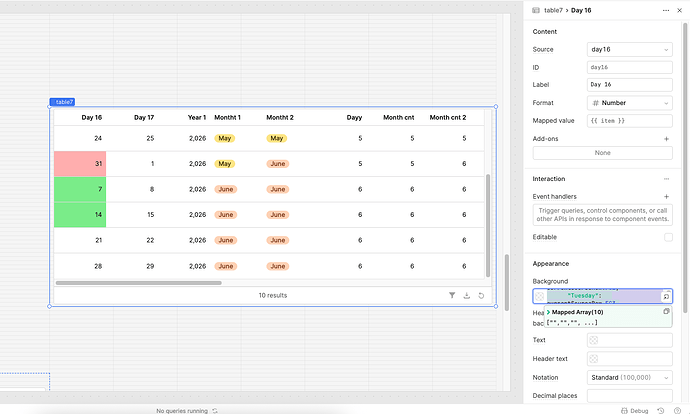
Task: Open the Source dropdown showing day16
Action: pos(629,49)
